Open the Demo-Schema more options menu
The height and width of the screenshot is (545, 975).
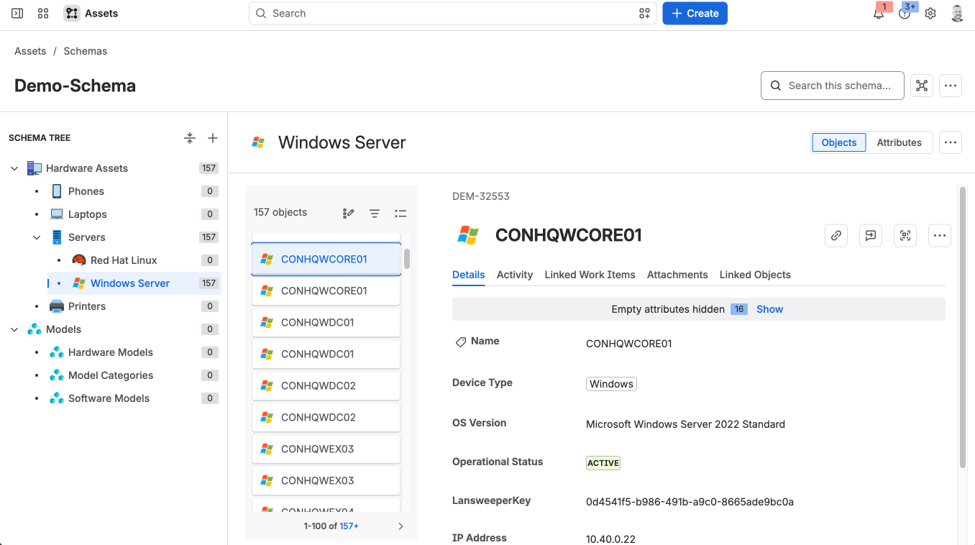[x=950, y=85]
